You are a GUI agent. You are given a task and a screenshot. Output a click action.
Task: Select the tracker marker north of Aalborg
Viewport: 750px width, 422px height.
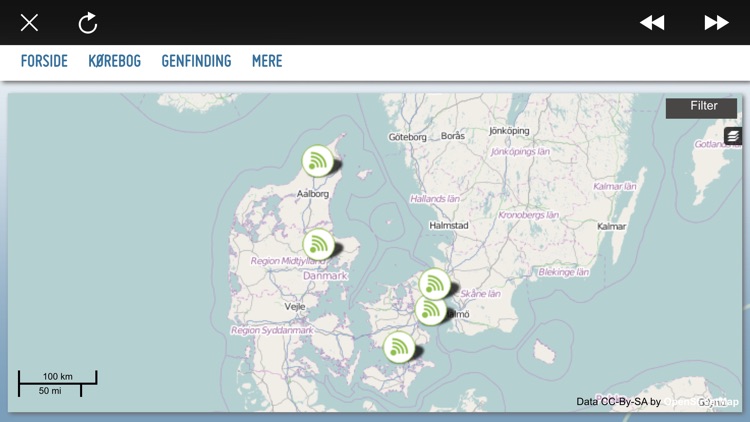pos(318,160)
